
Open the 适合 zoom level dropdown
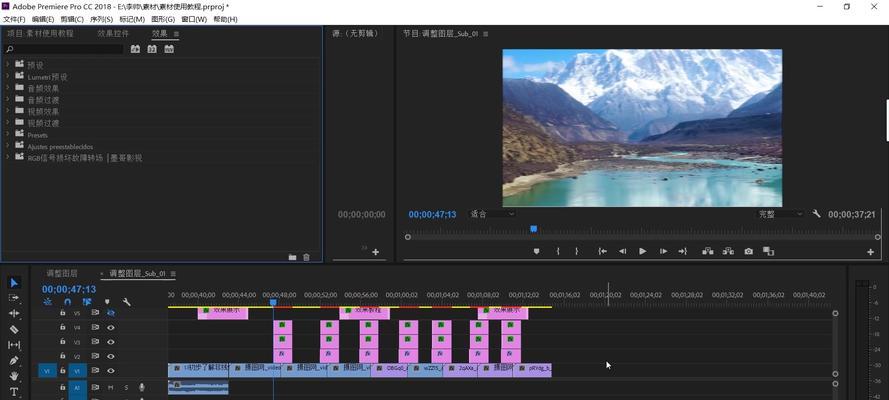pos(492,214)
